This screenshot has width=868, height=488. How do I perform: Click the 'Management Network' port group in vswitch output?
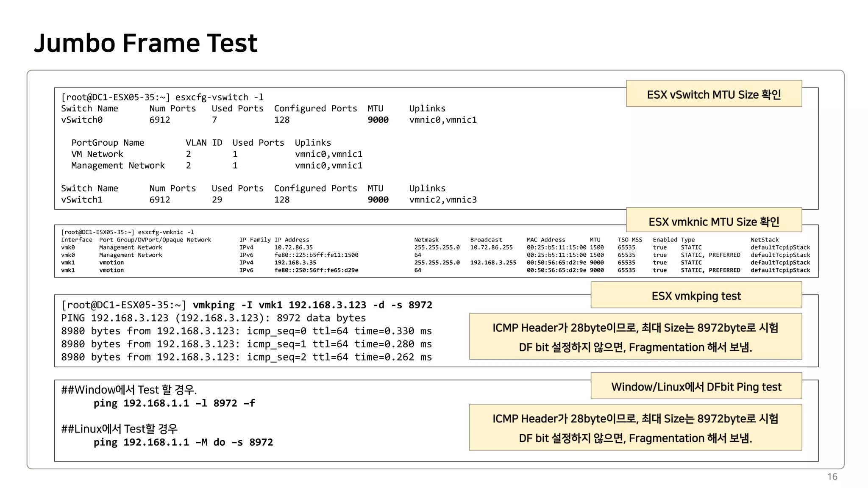click(118, 166)
